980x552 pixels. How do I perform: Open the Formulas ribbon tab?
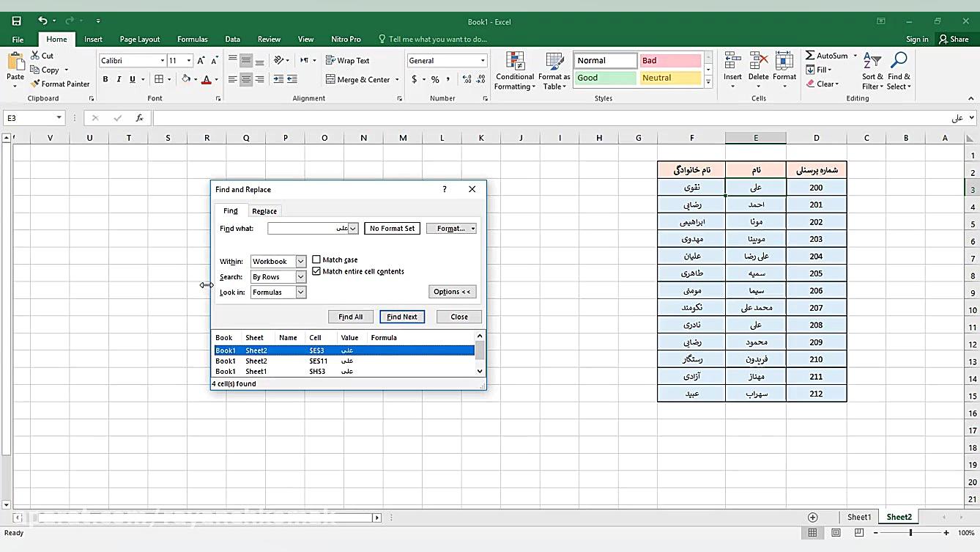(x=192, y=40)
